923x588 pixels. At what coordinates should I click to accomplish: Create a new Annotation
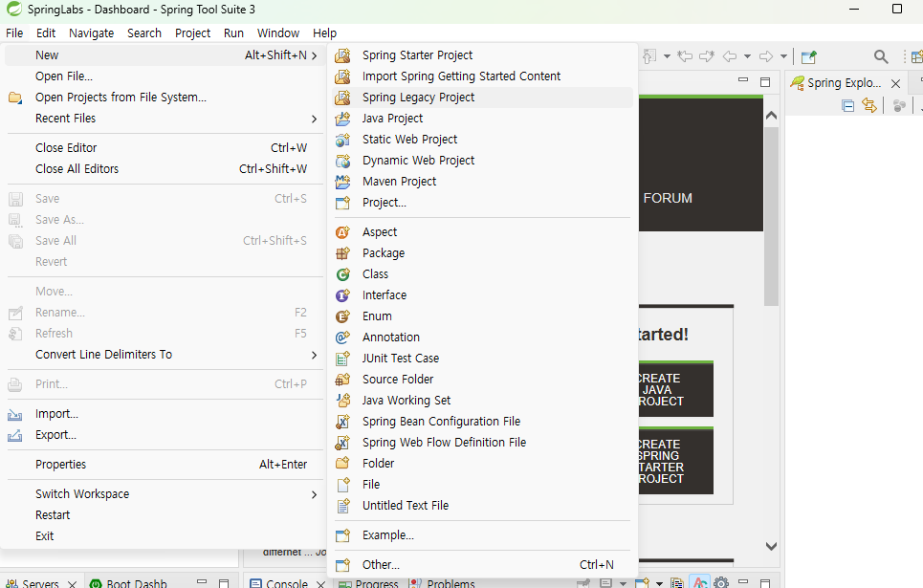coord(482,338)
